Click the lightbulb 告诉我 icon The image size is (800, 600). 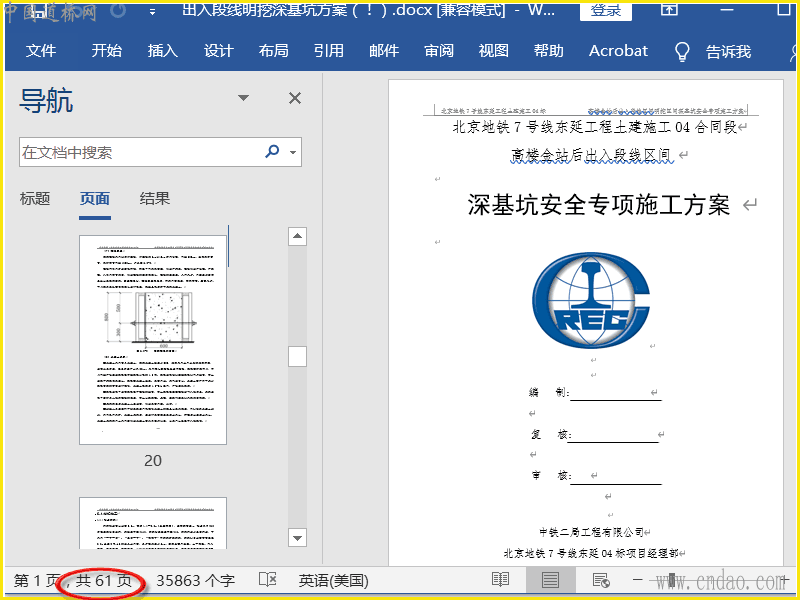coord(682,52)
